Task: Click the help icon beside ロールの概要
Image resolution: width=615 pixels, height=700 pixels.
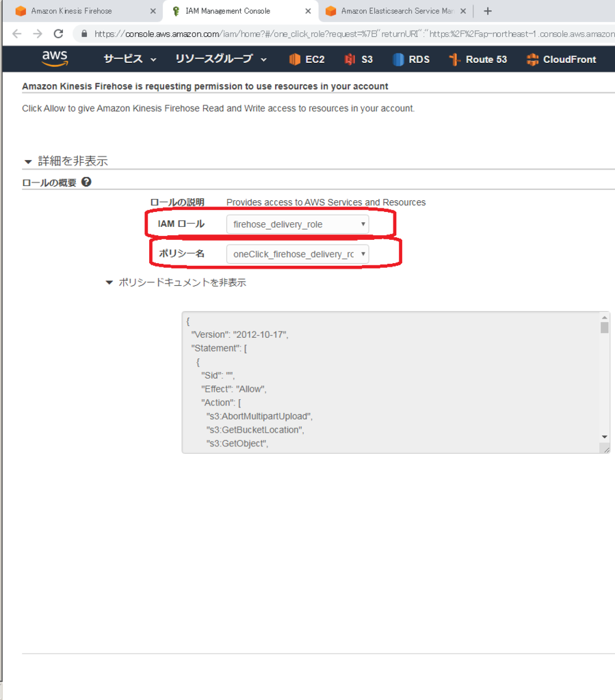Action: pyautogui.click(x=86, y=182)
